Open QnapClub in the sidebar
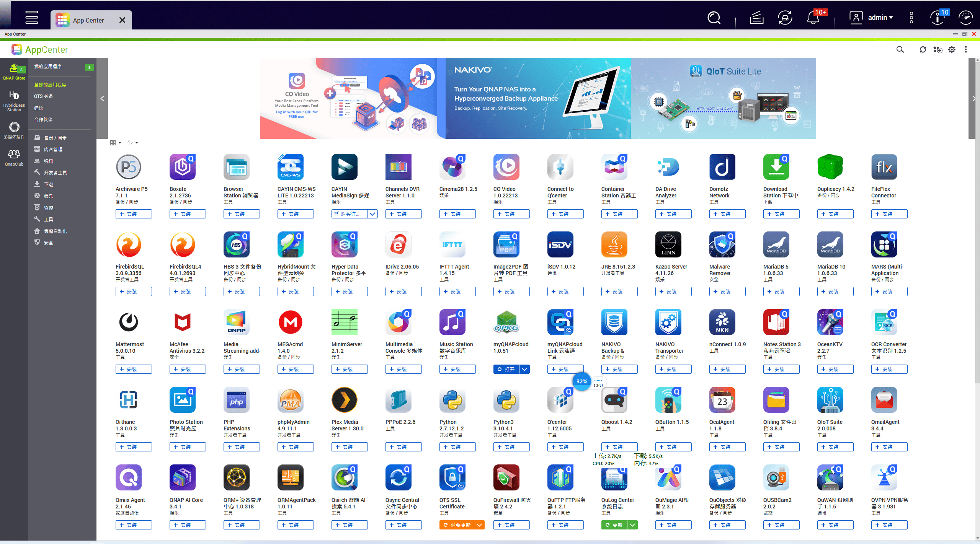 click(x=14, y=158)
